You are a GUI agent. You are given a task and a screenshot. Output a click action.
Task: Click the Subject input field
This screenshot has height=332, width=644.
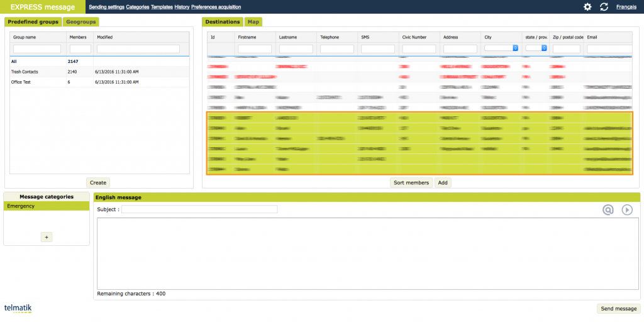[x=199, y=209]
